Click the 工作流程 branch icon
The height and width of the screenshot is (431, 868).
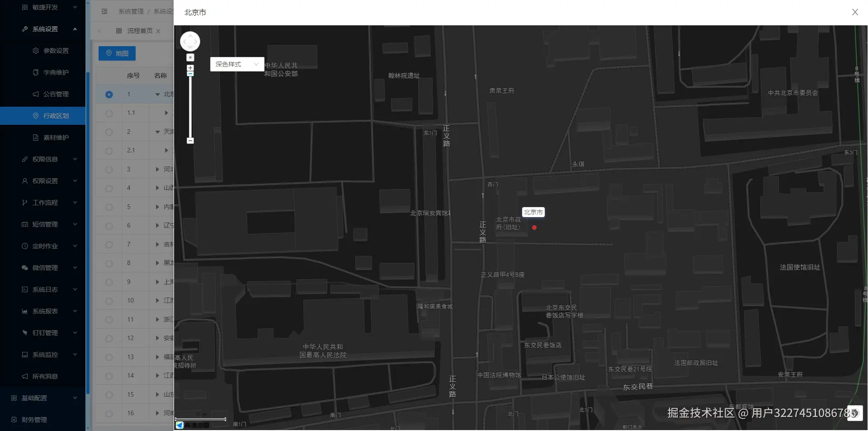25,203
